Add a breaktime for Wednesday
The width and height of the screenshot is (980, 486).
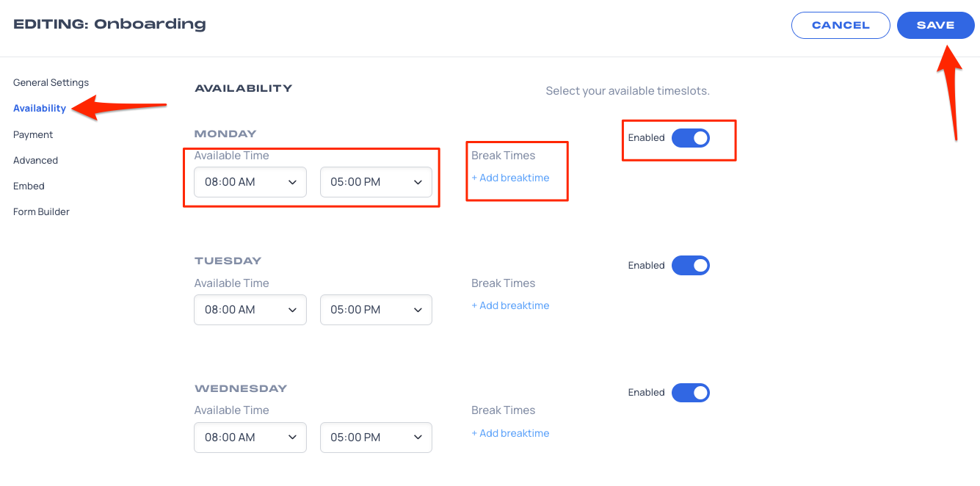(x=510, y=433)
